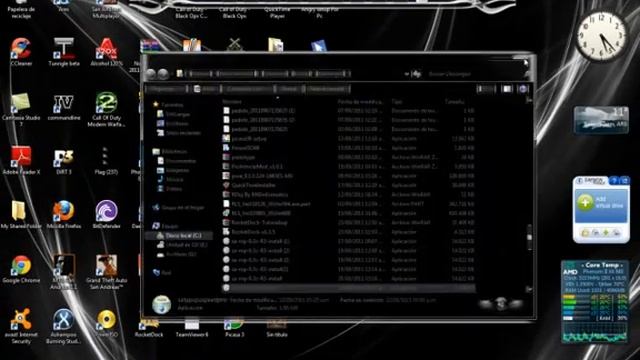Open Explorer help via round help icon
Image resolution: width=640 pixels, height=360 pixels.
(x=523, y=89)
